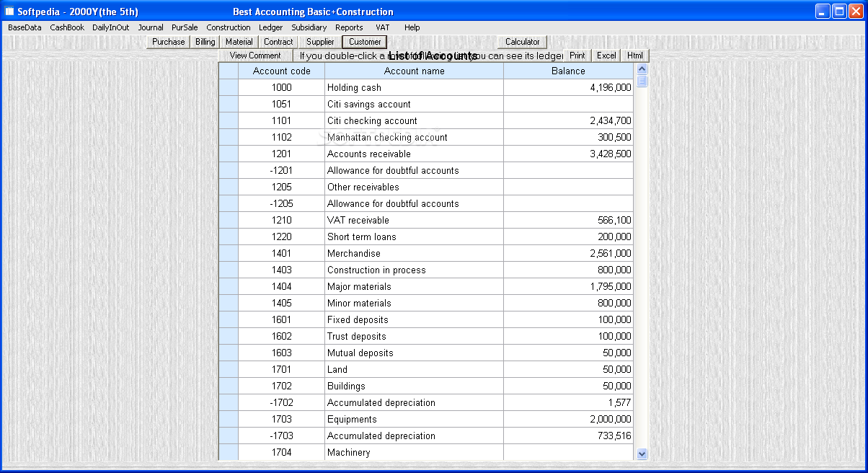
Task: Print the list of accounts
Action: pyautogui.click(x=577, y=56)
